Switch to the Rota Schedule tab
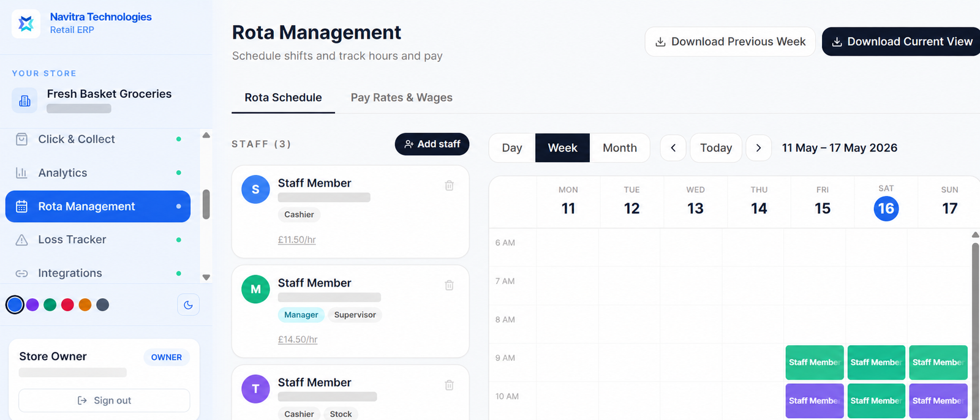Viewport: 980px width, 420px height. point(283,97)
